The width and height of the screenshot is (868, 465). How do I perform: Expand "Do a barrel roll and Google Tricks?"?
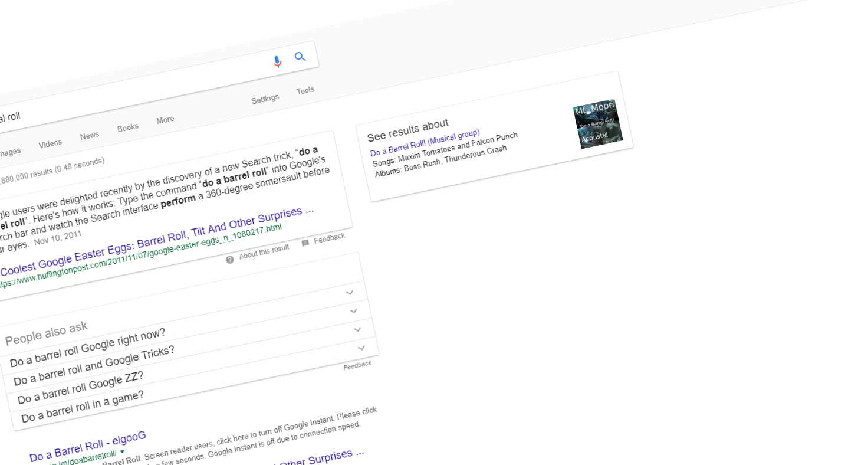187,339
